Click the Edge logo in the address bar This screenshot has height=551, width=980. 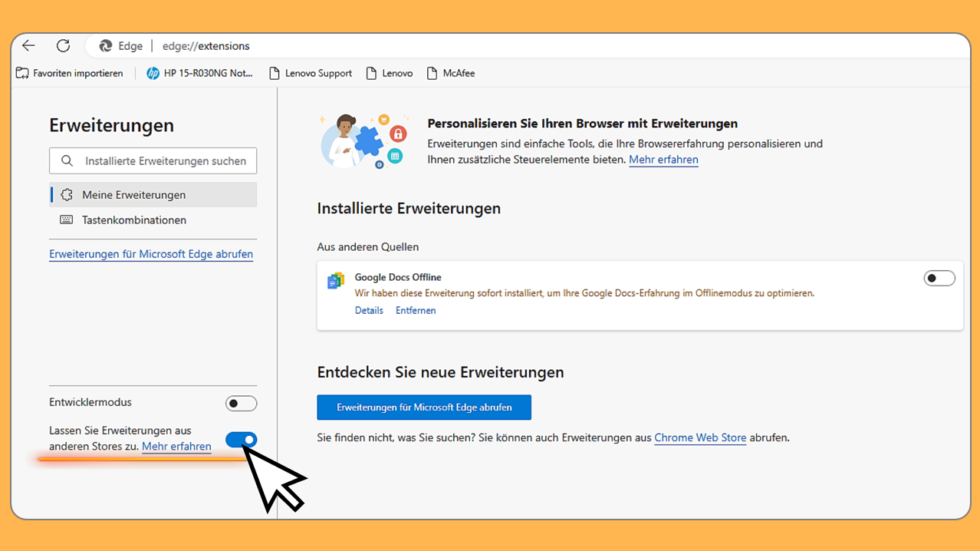pos(106,46)
